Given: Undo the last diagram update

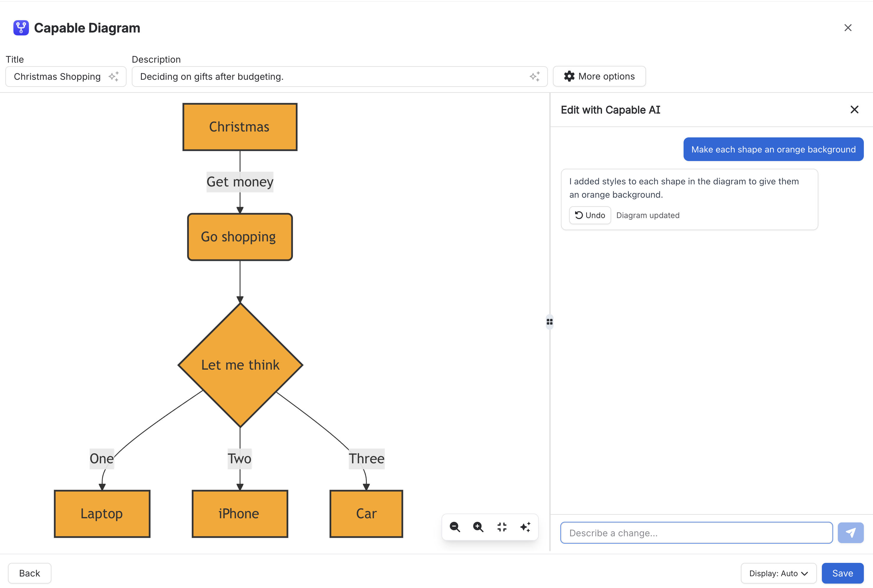Looking at the screenshot, I should point(590,215).
